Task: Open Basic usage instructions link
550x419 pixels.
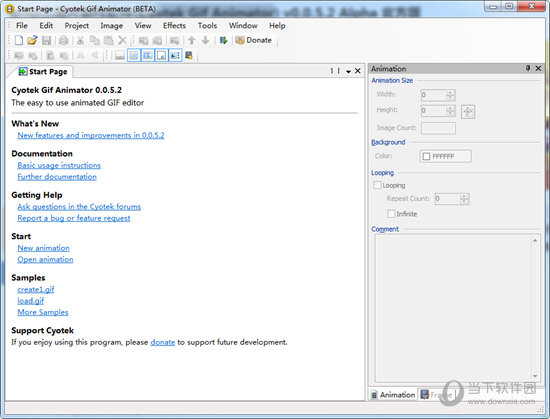Action: coord(59,165)
